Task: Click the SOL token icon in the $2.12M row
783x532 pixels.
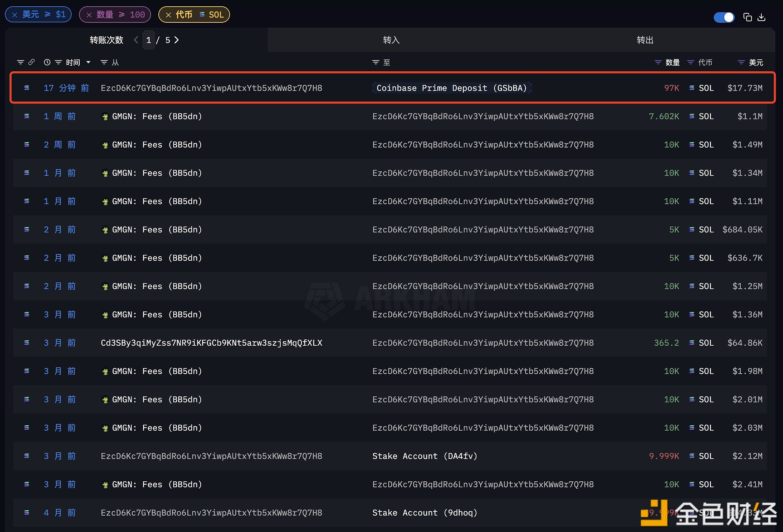Action: pyautogui.click(x=692, y=456)
